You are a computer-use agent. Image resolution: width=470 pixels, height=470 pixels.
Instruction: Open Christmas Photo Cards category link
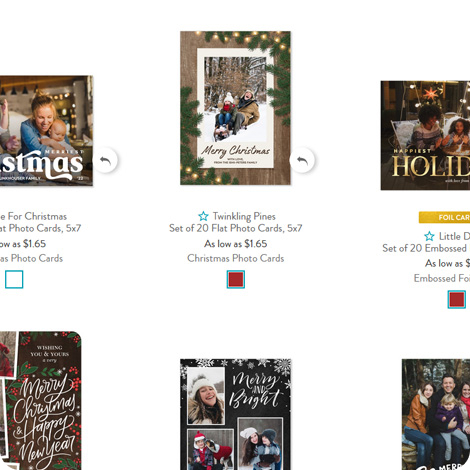click(x=236, y=258)
